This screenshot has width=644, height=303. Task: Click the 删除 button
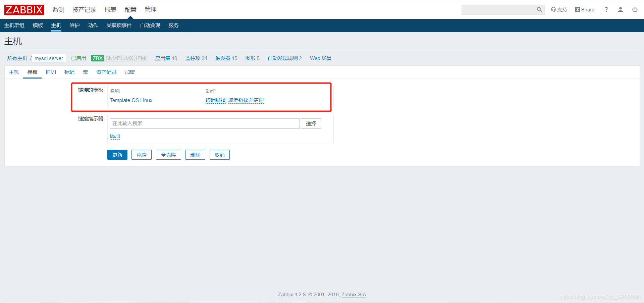tap(195, 155)
